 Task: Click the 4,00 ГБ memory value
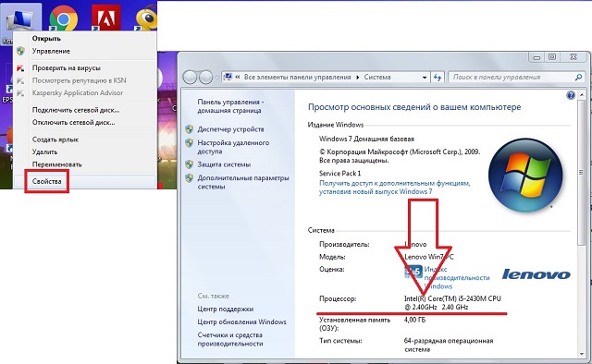click(x=414, y=320)
